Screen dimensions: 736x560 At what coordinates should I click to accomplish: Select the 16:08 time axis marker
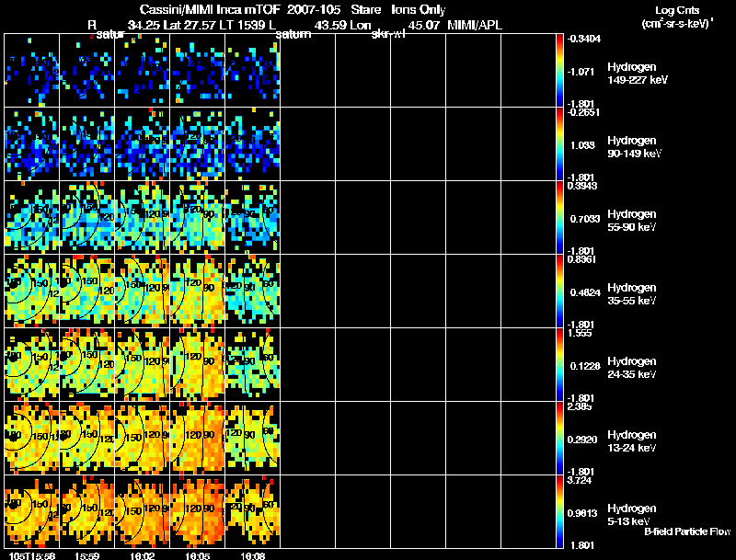[x=252, y=555]
